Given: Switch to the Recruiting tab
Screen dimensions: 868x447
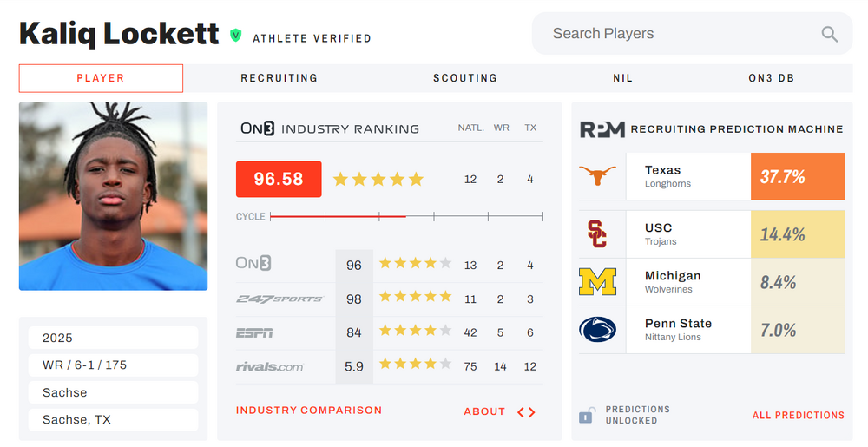Looking at the screenshot, I should (x=279, y=78).
